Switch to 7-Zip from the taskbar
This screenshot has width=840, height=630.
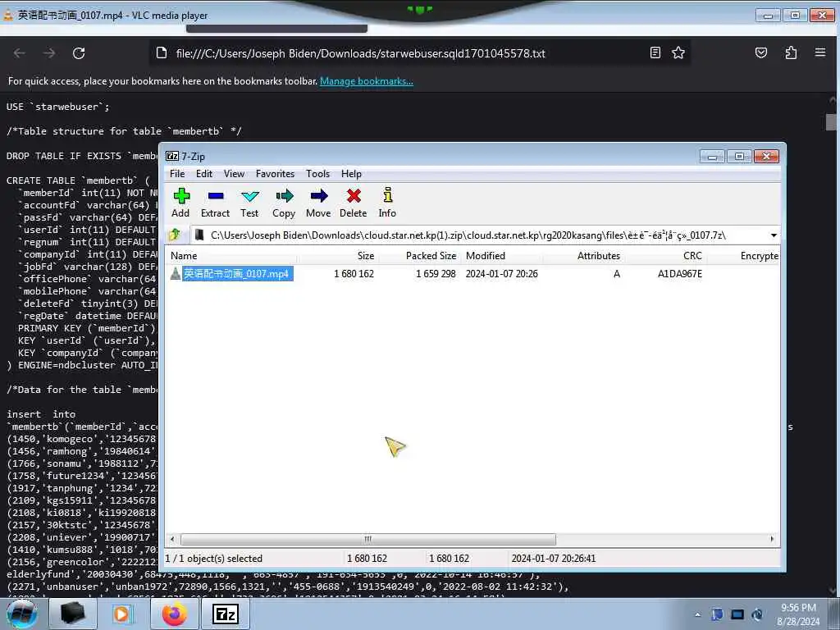[x=225, y=614]
